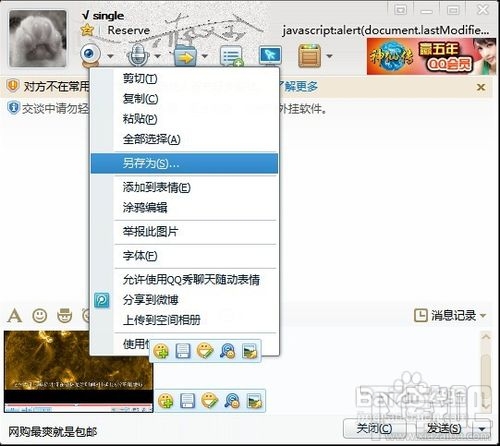Click the 网购最爽就是包邮 ad link
This screenshot has height=446, width=500.
(x=53, y=432)
